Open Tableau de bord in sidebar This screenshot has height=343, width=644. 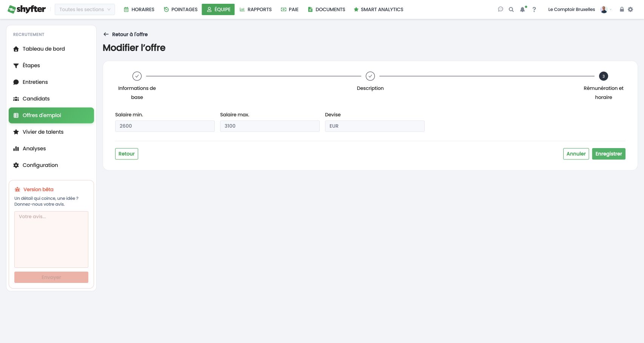51,49
